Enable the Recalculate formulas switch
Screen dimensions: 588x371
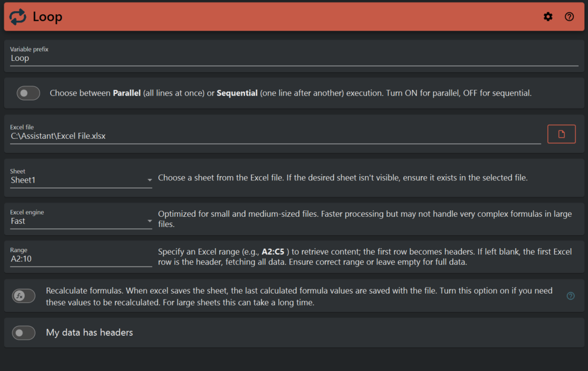(x=24, y=296)
